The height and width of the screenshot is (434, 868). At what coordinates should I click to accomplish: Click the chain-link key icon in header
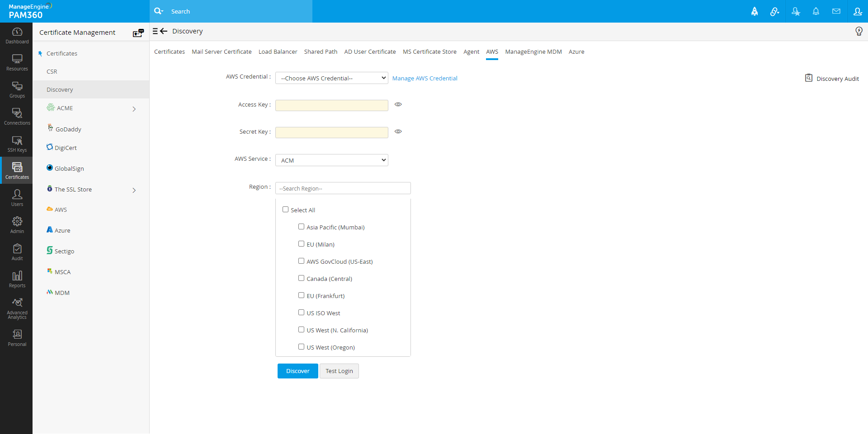tap(775, 11)
